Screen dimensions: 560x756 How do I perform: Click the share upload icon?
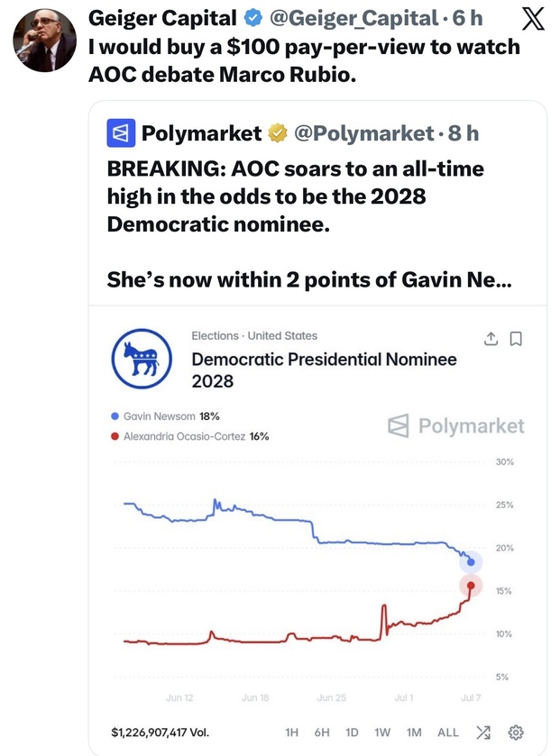pos(491,339)
